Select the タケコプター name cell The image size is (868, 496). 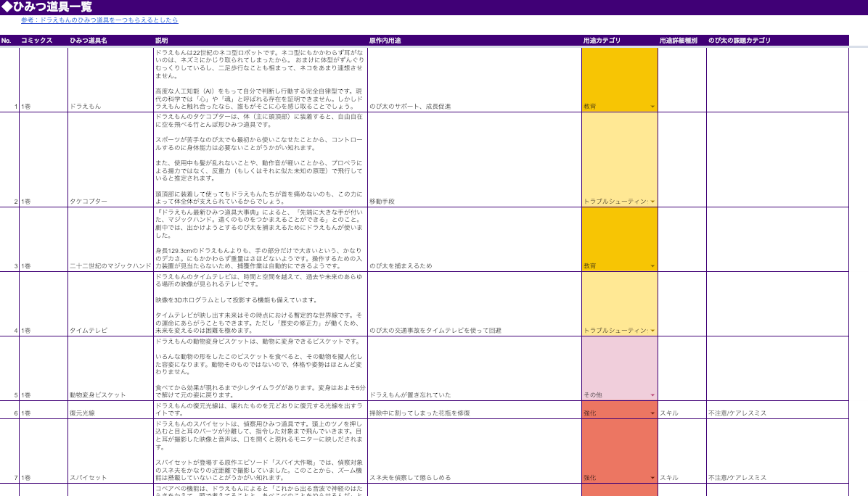[89, 202]
